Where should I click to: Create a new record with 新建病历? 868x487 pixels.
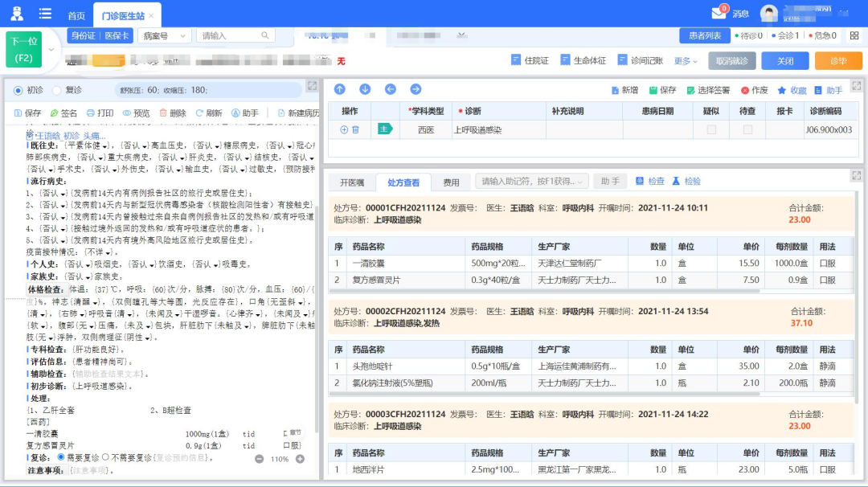pyautogui.click(x=298, y=113)
